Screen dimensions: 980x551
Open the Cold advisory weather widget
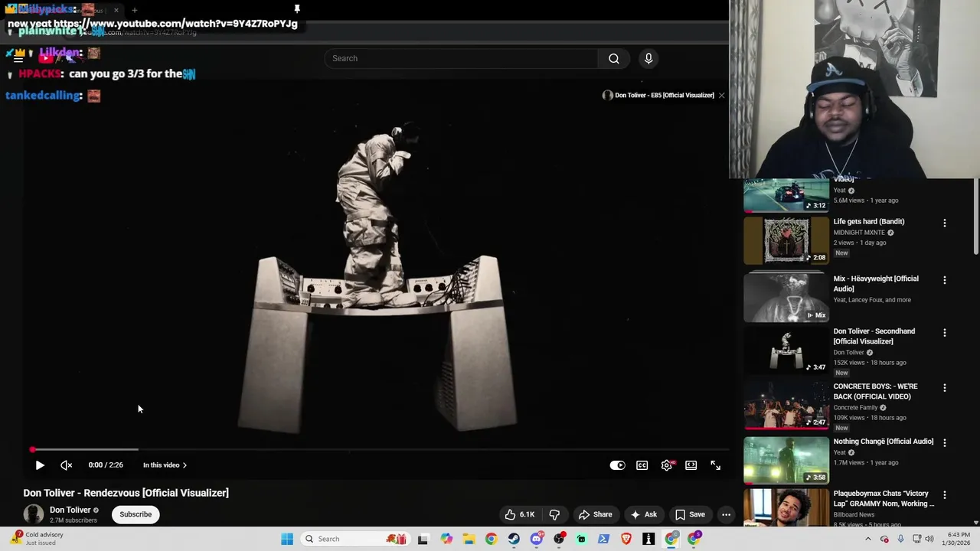click(x=37, y=539)
